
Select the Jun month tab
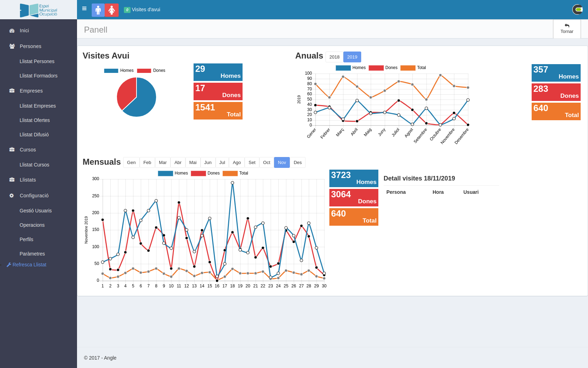point(208,163)
